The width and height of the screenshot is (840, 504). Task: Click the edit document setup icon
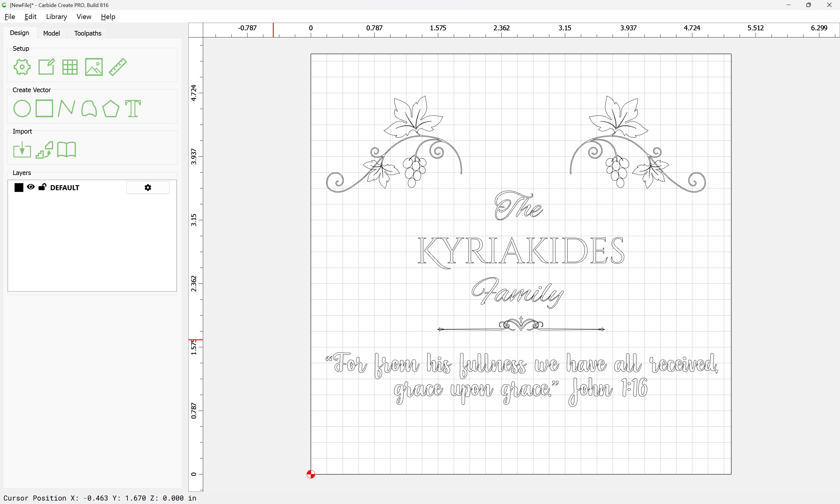46,67
